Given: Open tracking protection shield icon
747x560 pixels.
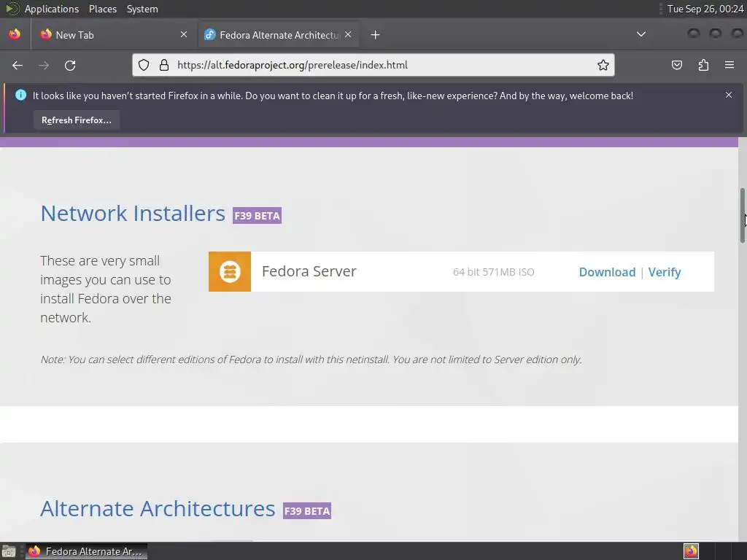Looking at the screenshot, I should [144, 65].
